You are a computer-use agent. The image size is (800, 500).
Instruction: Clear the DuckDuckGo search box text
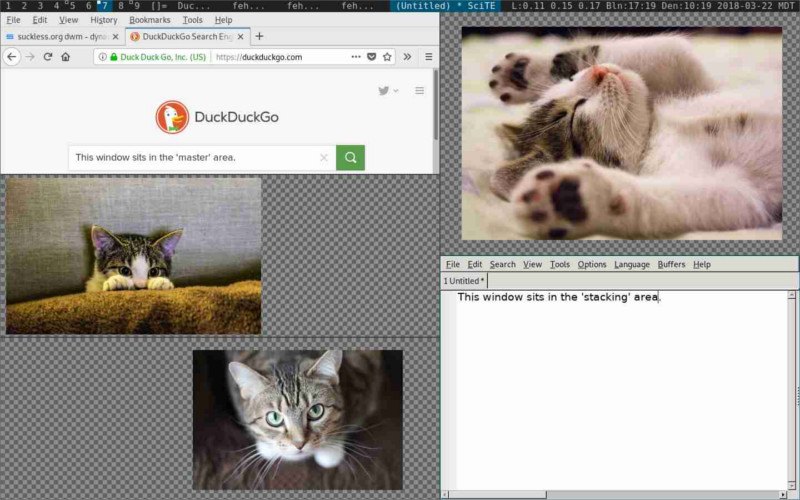323,157
